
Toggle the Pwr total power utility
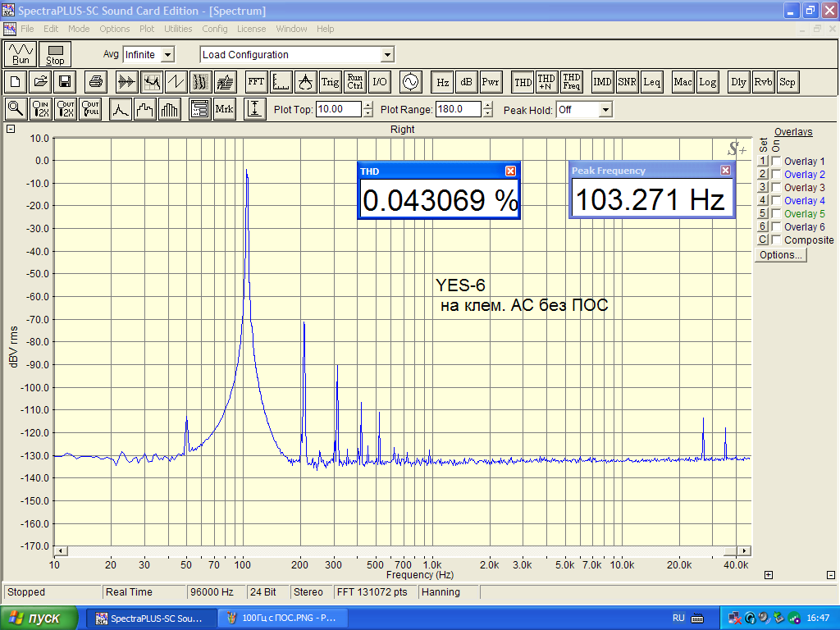point(491,81)
